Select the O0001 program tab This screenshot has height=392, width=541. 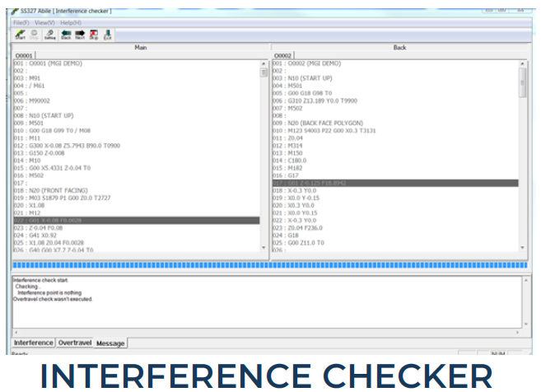click(25, 55)
